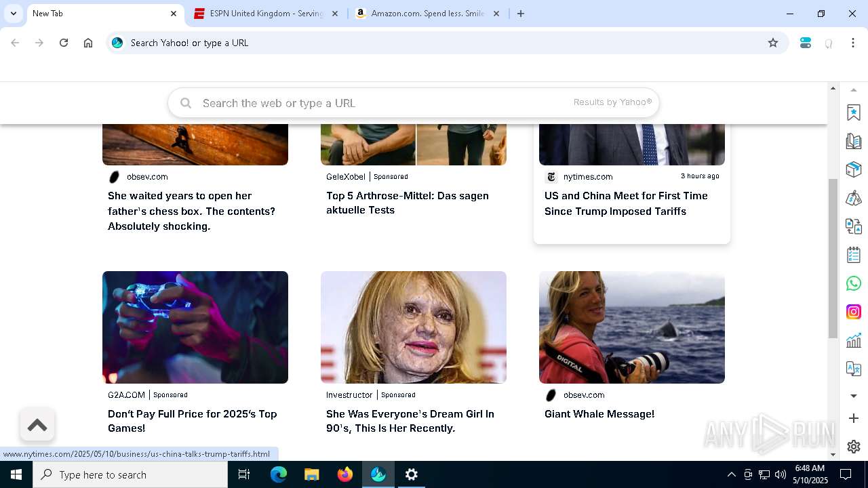The image size is (868, 488).
Task: Close the ESPN tab
Action: [335, 14]
